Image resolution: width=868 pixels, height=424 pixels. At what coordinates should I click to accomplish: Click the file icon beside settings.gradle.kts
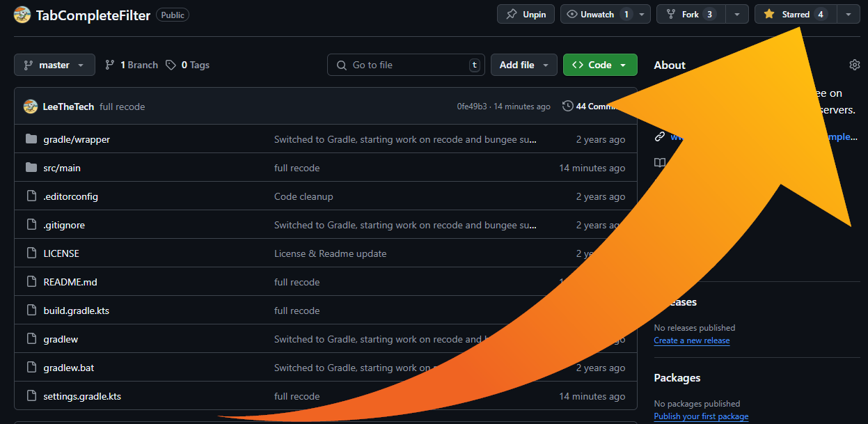[31, 396]
